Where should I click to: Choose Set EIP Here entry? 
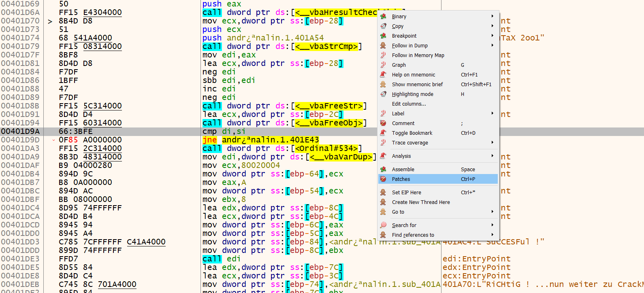point(438,193)
